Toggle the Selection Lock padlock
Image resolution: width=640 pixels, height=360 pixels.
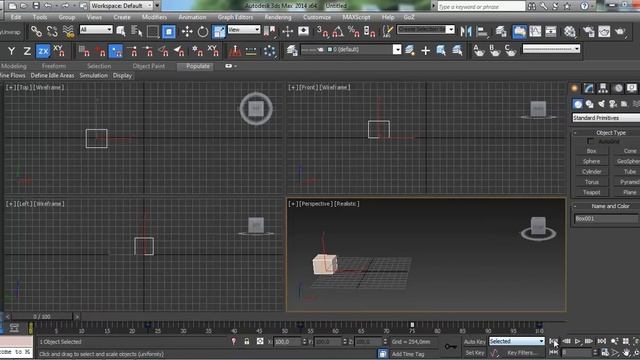pyautogui.click(x=247, y=341)
